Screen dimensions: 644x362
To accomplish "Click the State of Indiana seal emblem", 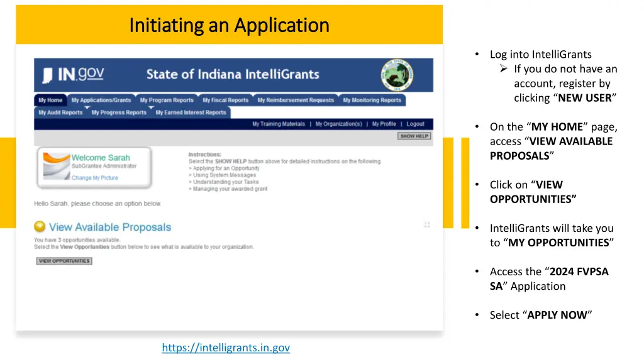I will pyautogui.click(x=397, y=75).
